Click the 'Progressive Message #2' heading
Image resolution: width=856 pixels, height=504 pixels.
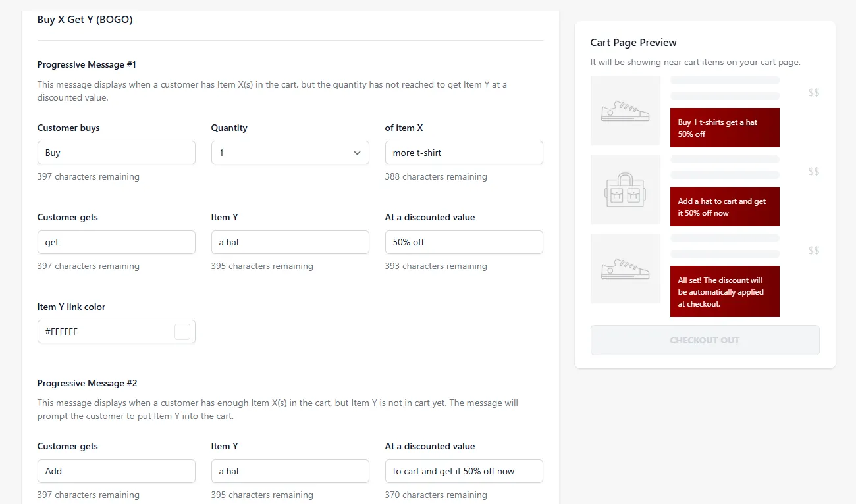pyautogui.click(x=88, y=383)
